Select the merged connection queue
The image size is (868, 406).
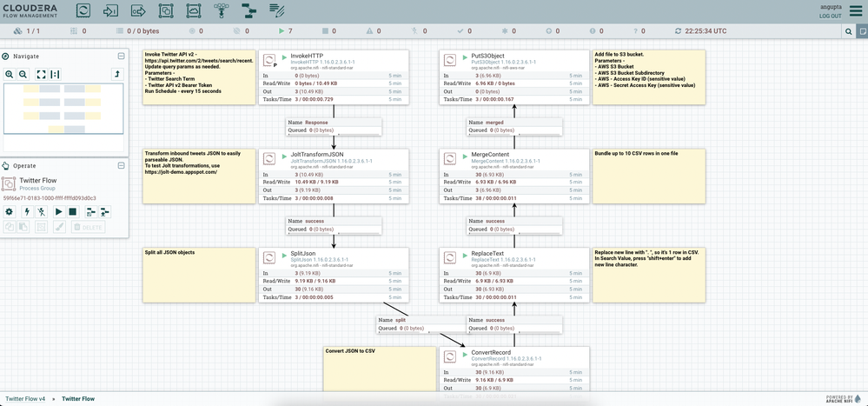click(x=514, y=126)
